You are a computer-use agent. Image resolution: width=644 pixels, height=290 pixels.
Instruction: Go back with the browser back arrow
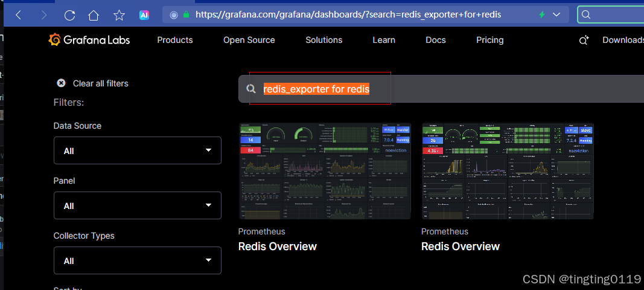click(18, 15)
